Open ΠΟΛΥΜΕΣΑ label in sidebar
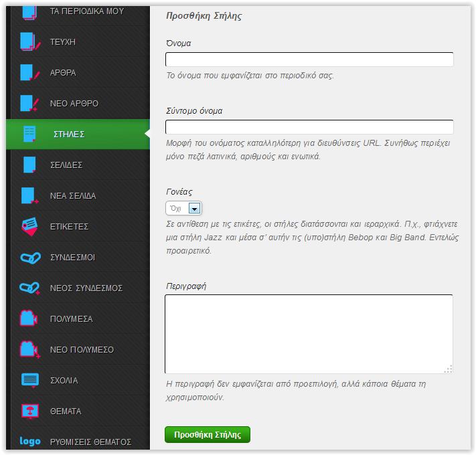The image size is (476, 455). tap(72, 319)
